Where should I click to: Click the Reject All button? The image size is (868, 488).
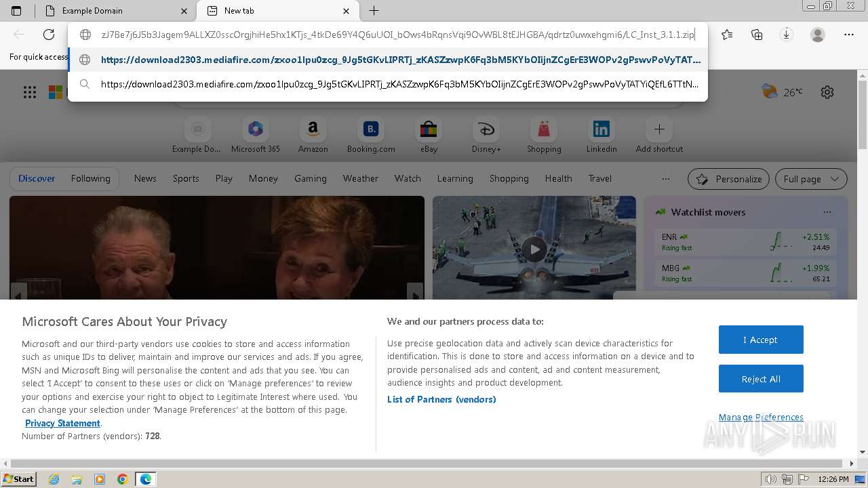point(761,379)
